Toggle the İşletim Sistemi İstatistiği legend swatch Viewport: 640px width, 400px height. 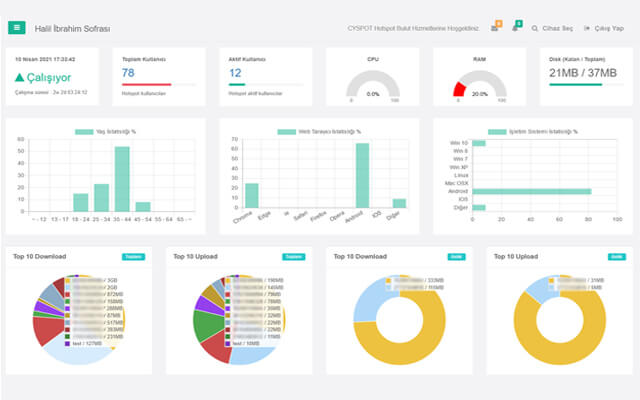(x=493, y=131)
